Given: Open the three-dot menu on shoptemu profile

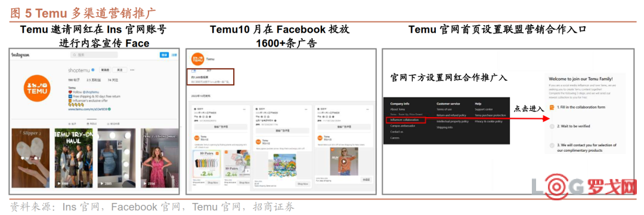Looking at the screenshot, I should (x=132, y=70).
